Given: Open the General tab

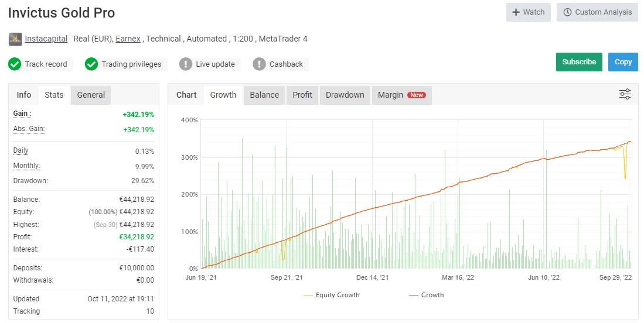Looking at the screenshot, I should (x=91, y=95).
